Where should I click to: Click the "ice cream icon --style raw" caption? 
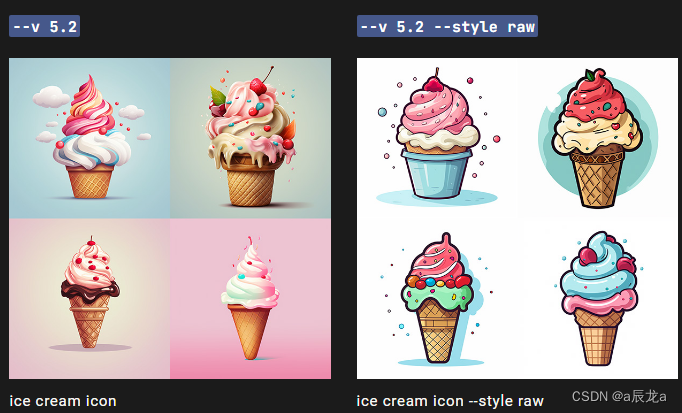click(x=450, y=401)
